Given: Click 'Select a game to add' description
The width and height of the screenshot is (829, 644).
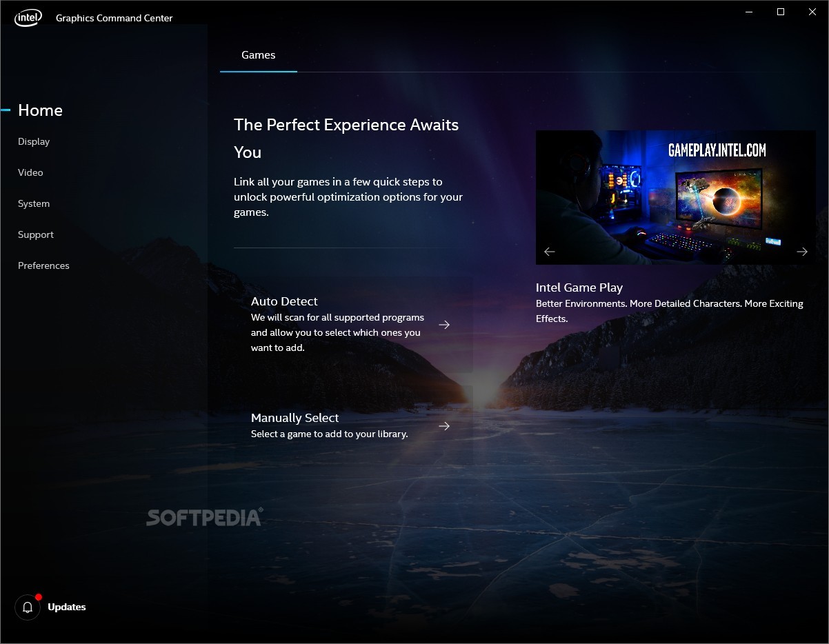Looking at the screenshot, I should pos(330,434).
